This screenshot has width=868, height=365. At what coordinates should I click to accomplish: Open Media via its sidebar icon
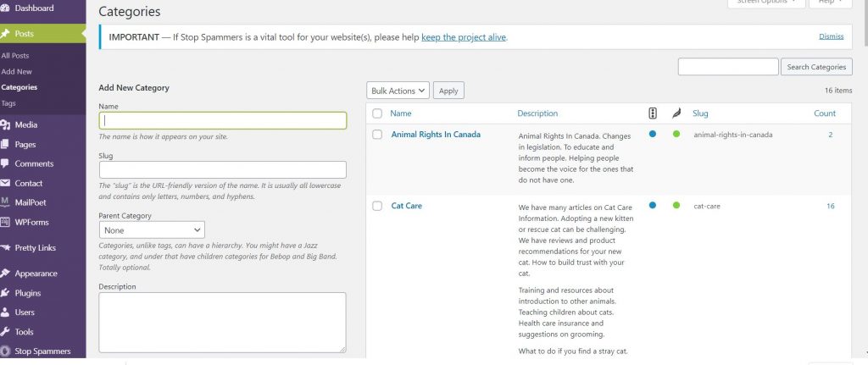[x=6, y=125]
